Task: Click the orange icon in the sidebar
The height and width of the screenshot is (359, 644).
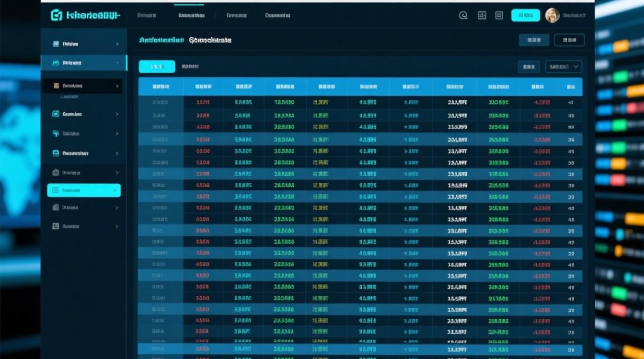Action: coord(56,86)
